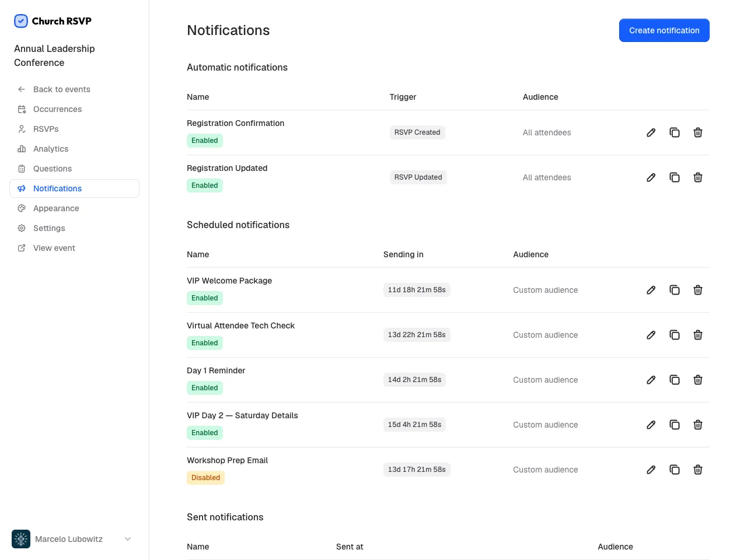Open the RSVPs page
747x560 pixels.
tap(75, 129)
